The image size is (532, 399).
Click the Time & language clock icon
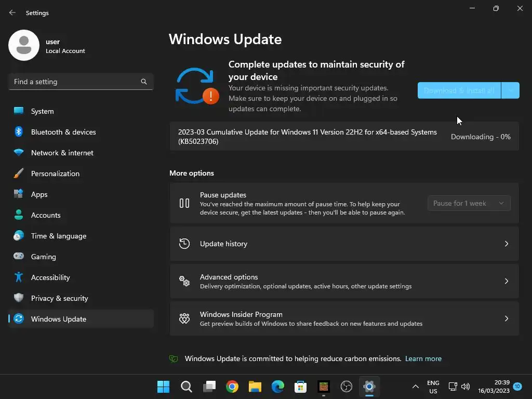[x=19, y=235]
